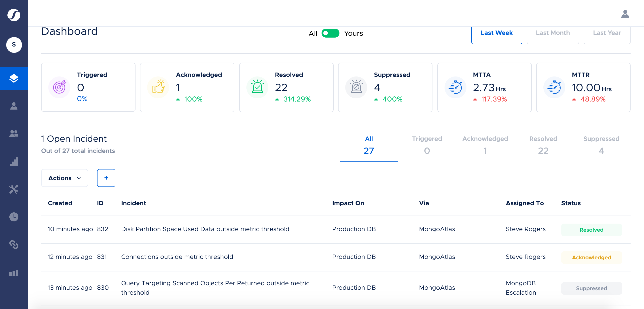This screenshot has width=644, height=309.
Task: Click the Via column header
Action: [424, 203]
